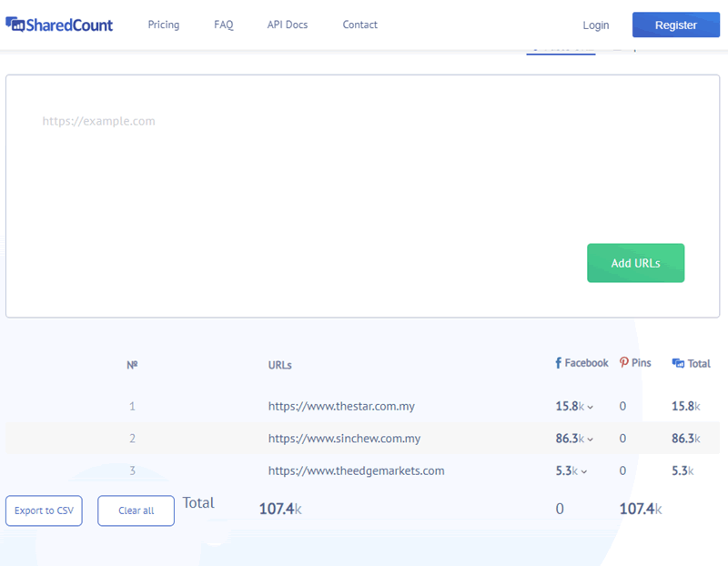Screen dimensions: 728x566
Task: Click the 86.3k total for sinchew row
Action: tap(686, 439)
